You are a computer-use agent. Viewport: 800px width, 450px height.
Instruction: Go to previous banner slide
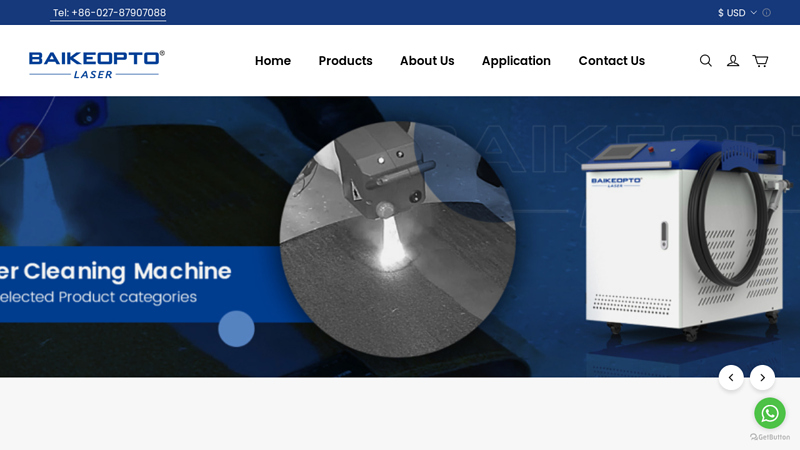(731, 378)
